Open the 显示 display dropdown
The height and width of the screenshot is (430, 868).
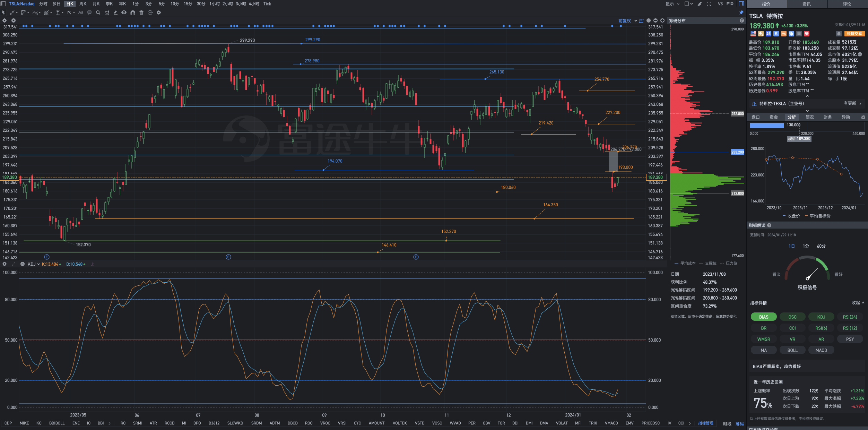click(x=672, y=4)
